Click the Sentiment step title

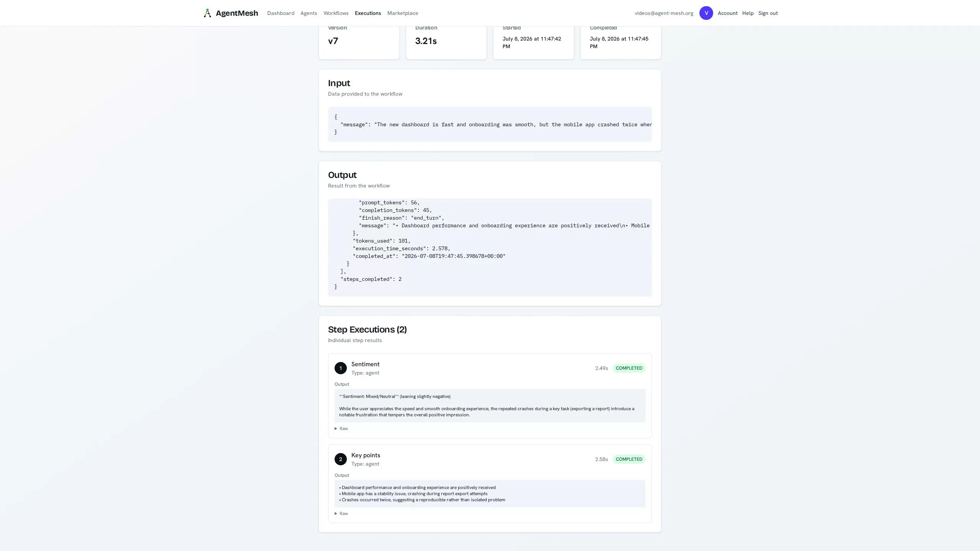365,364
